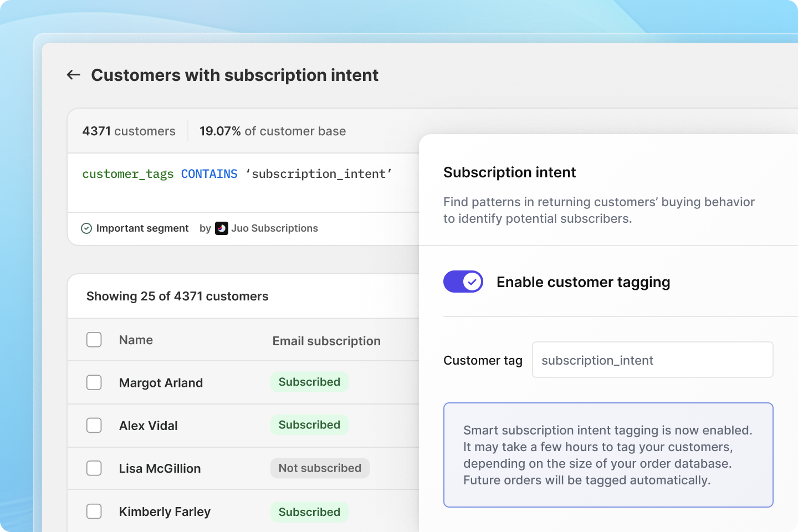Open Kimberly Farley's customer record

click(165, 511)
